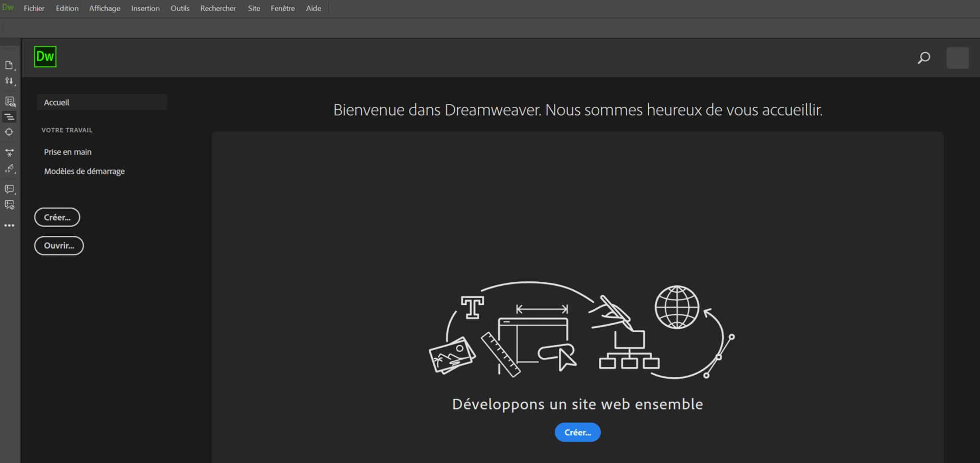Select the code formatting paintbrush icon
This screenshot has width=980, height=463.
9,169
